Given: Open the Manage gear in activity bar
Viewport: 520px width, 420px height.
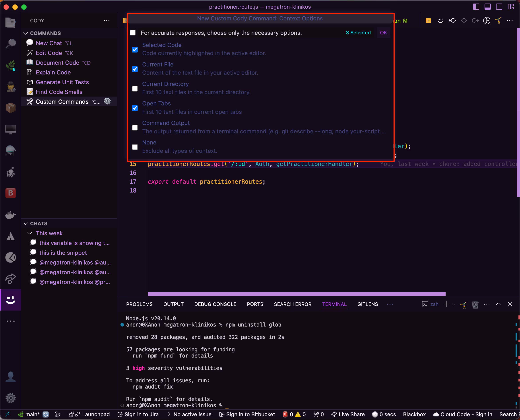Looking at the screenshot, I should 10,398.
